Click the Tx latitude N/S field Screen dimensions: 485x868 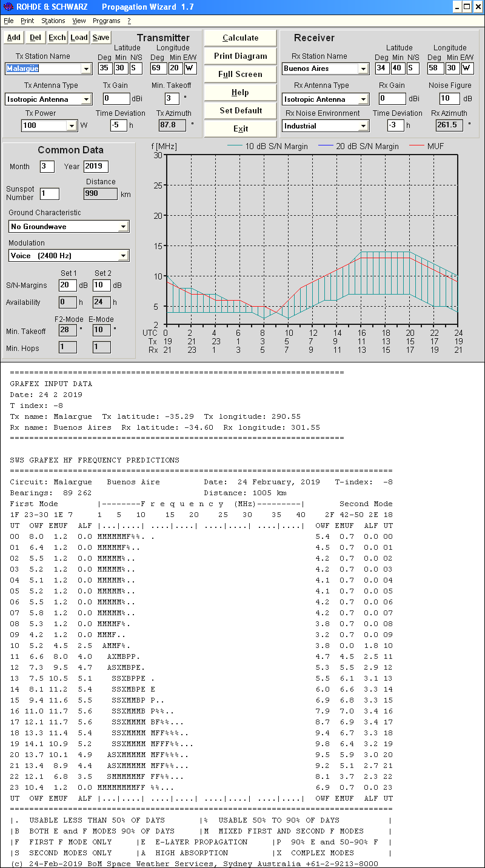click(136, 68)
